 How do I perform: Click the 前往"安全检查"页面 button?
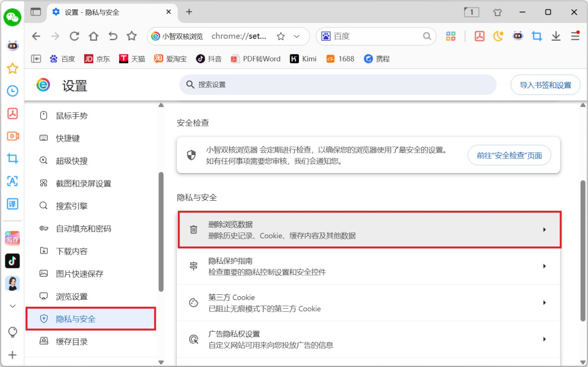(x=509, y=155)
